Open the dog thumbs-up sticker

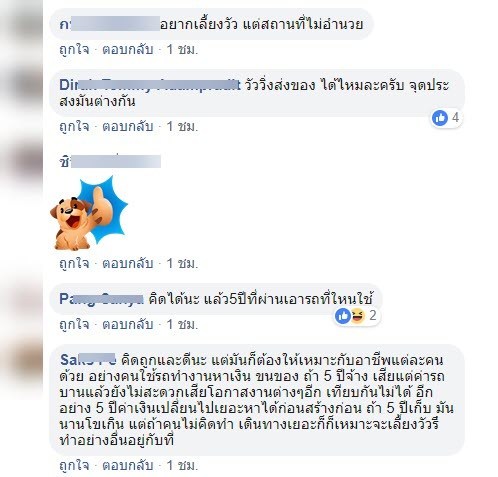pyautogui.click(x=89, y=214)
